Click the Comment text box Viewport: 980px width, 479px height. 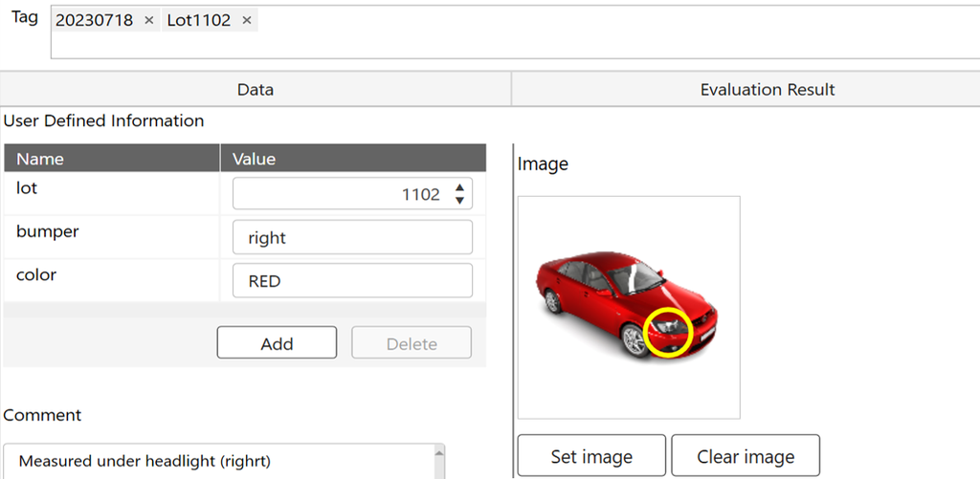[x=220, y=461]
